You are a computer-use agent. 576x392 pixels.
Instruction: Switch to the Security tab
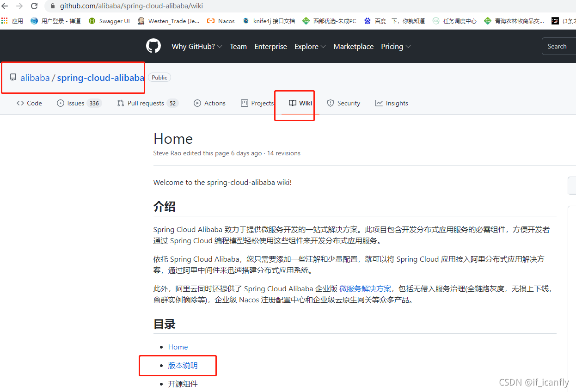coord(343,103)
